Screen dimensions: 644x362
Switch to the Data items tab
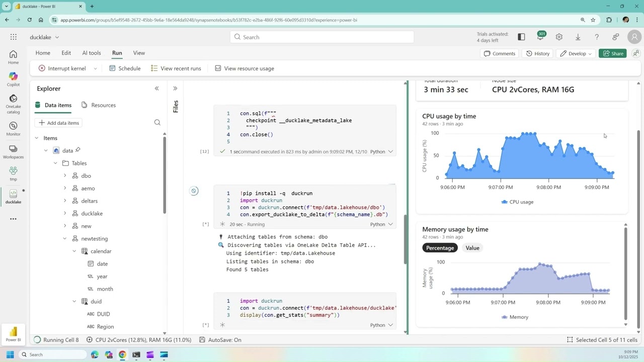point(53,105)
